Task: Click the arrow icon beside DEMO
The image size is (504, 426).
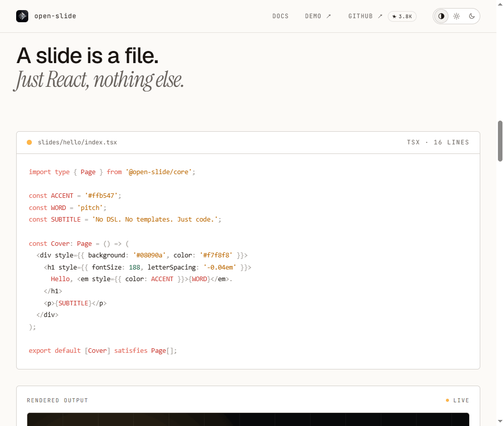Action: [x=328, y=16]
